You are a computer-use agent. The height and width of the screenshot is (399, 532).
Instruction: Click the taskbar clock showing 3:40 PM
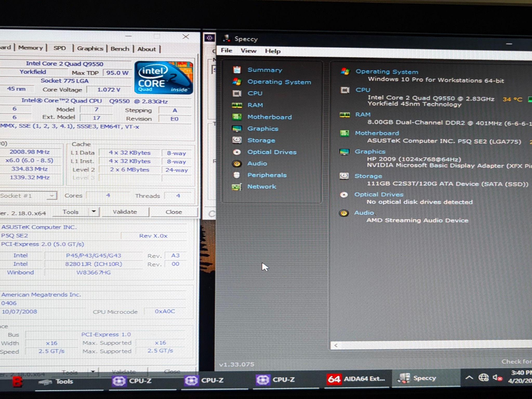[521, 377]
